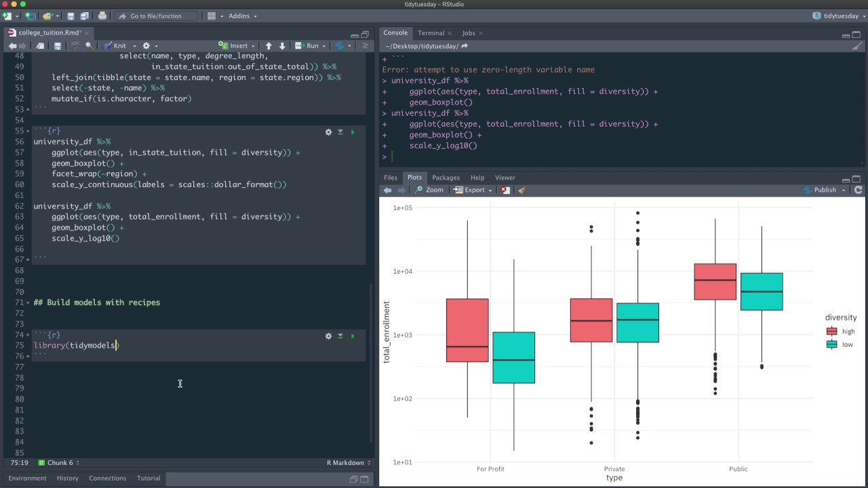Change R Markdown file type selector

[x=349, y=463]
